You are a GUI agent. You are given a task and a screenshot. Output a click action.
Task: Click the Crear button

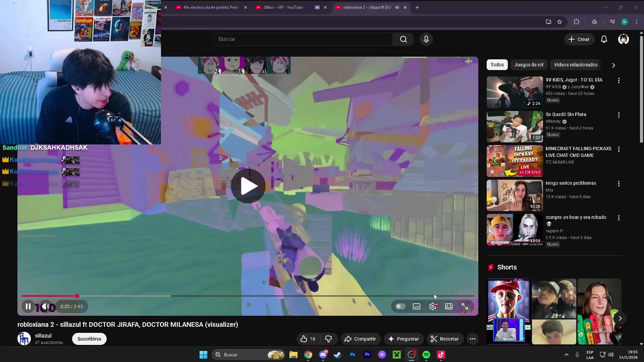579,39
